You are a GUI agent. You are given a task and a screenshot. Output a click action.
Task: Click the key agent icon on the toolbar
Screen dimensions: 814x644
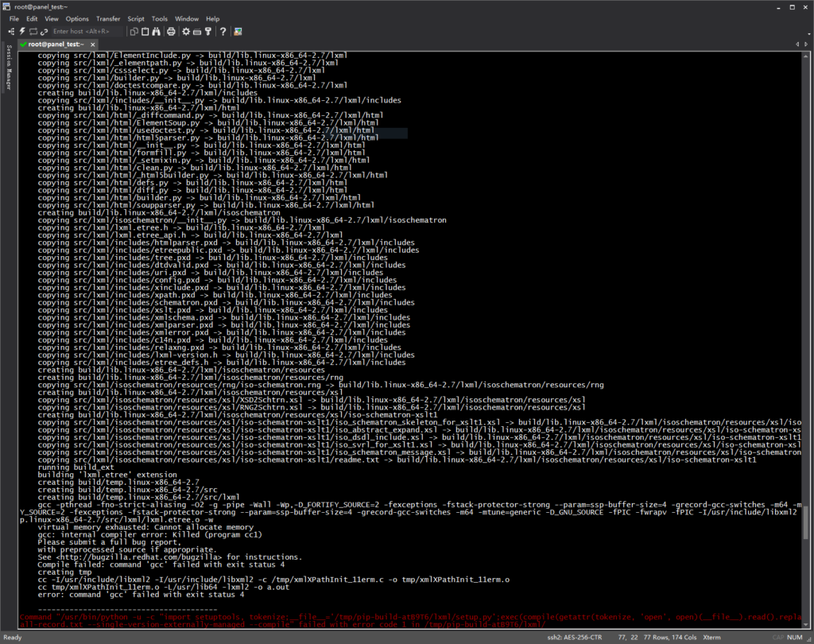(208, 32)
